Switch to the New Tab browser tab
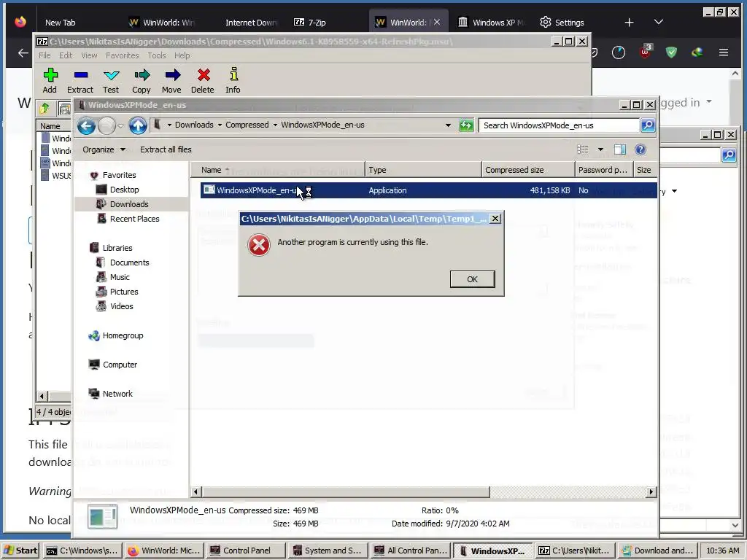 point(60,23)
